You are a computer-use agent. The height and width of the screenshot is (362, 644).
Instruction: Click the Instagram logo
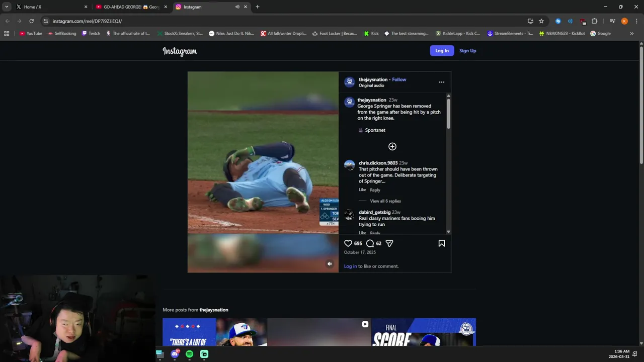click(180, 51)
